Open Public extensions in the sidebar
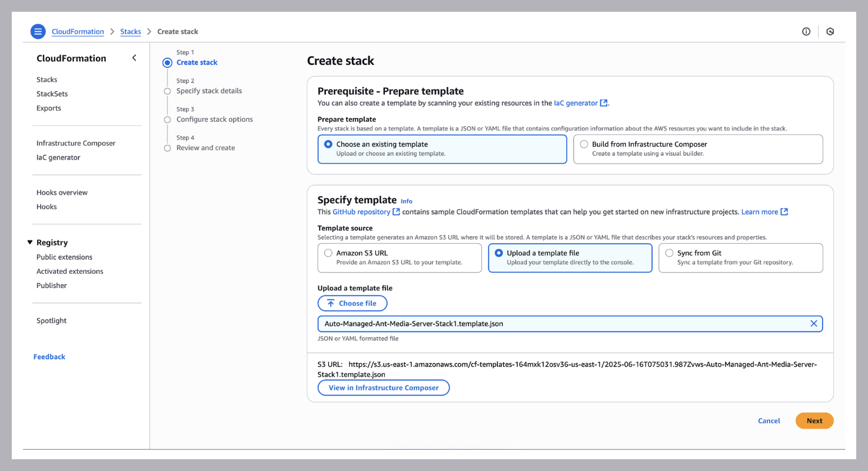 pyautogui.click(x=64, y=257)
